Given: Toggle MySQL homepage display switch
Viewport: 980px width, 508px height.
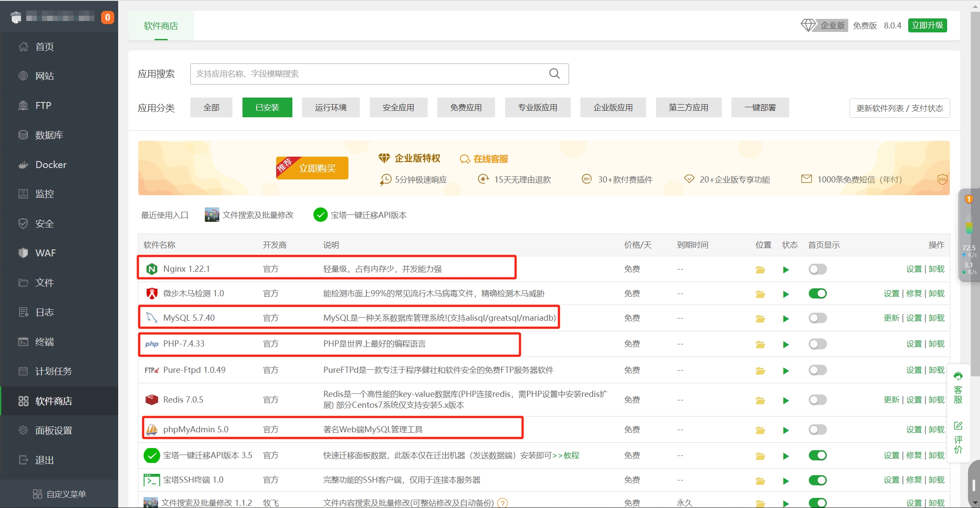Looking at the screenshot, I should click(x=818, y=318).
